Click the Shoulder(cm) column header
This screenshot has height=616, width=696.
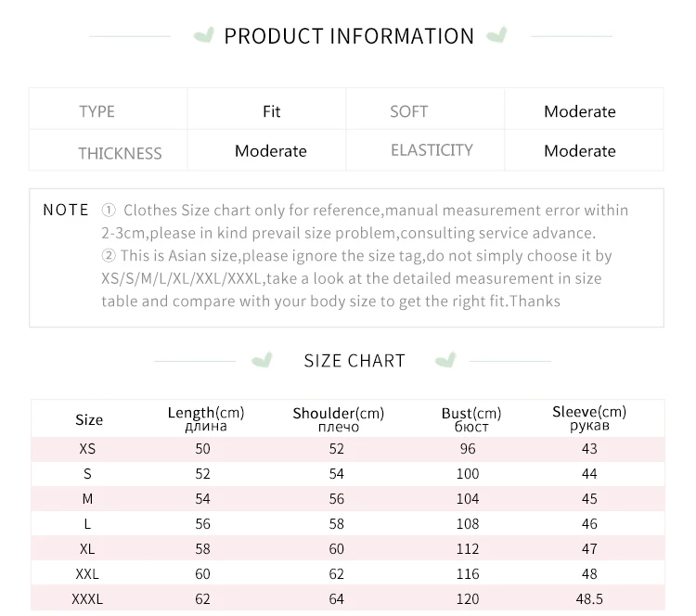point(338,419)
